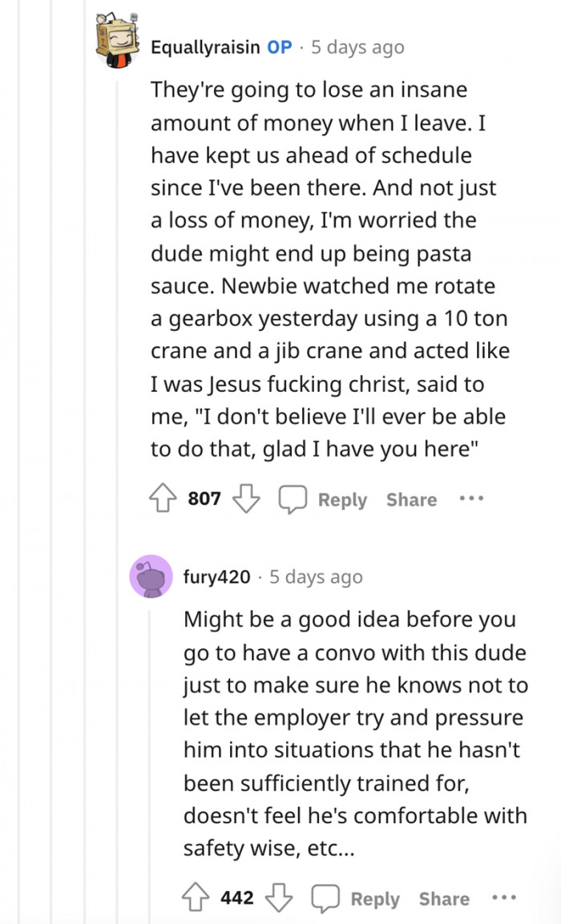
Task: Open more options for Equallyraisin's comment
Action: pos(471,499)
